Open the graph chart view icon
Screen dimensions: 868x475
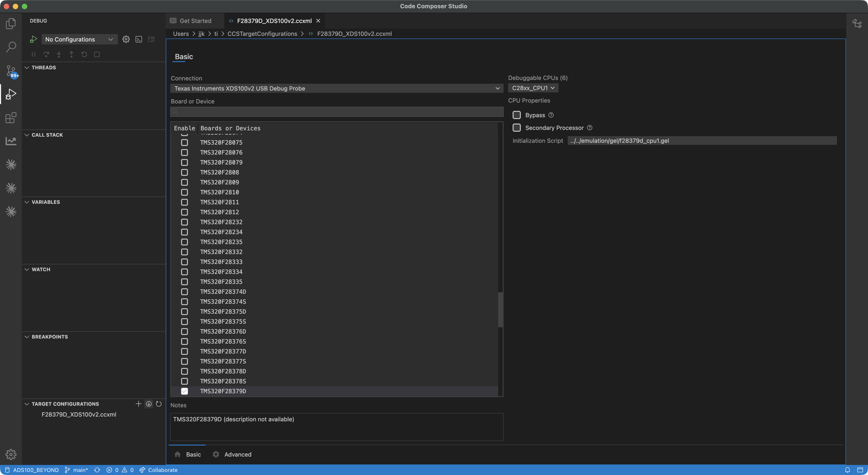click(x=11, y=141)
